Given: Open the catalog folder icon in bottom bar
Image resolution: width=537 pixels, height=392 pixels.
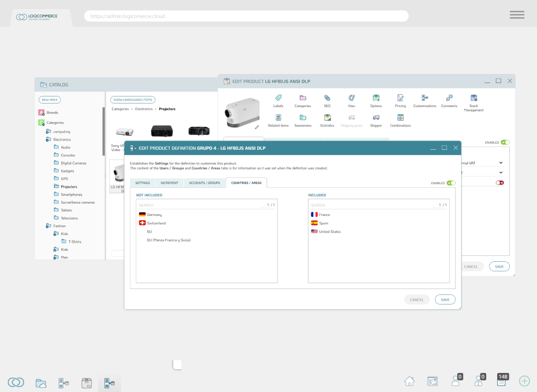Looking at the screenshot, I should click(41, 383).
